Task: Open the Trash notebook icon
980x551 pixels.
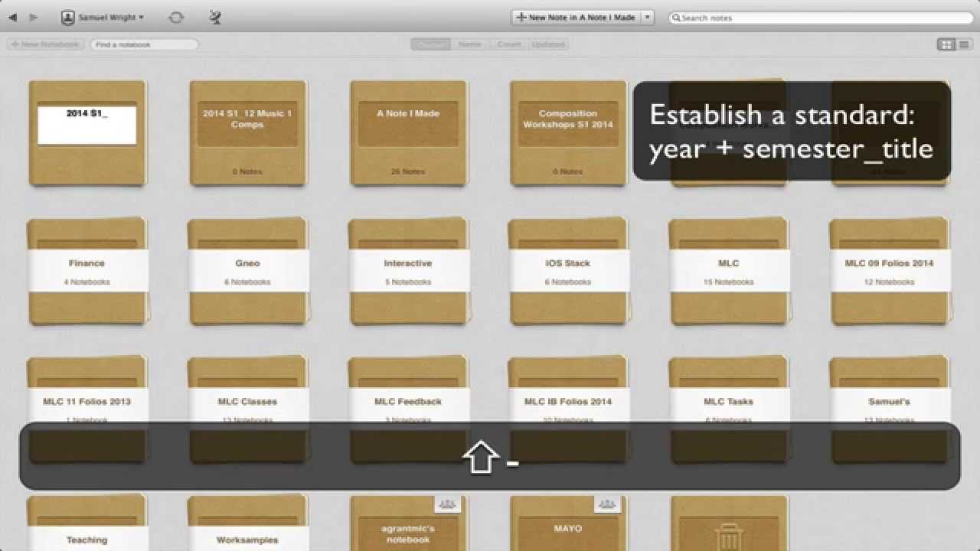Action: (x=729, y=523)
